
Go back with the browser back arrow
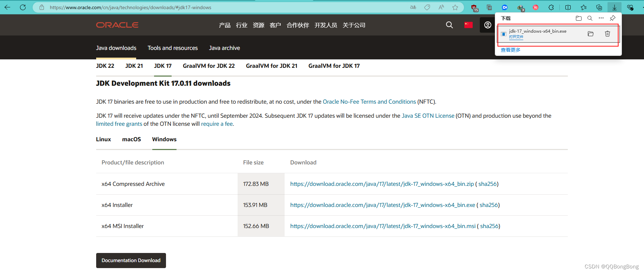pyautogui.click(x=7, y=7)
